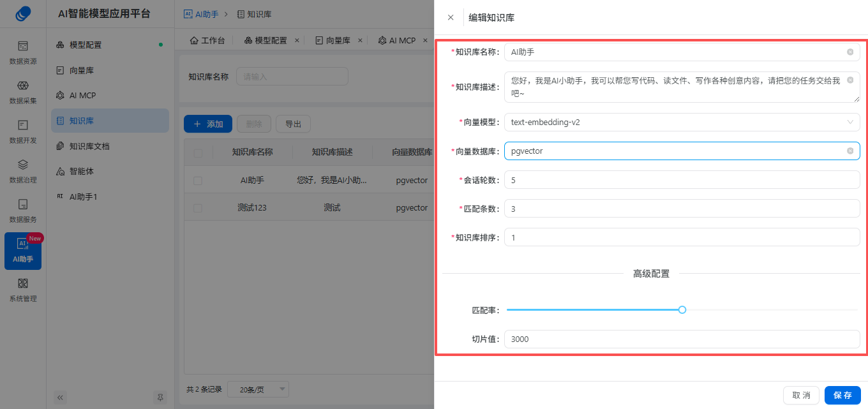Click AI助手 breadcrumb link
Screen dimensions: 868x409
pos(201,13)
